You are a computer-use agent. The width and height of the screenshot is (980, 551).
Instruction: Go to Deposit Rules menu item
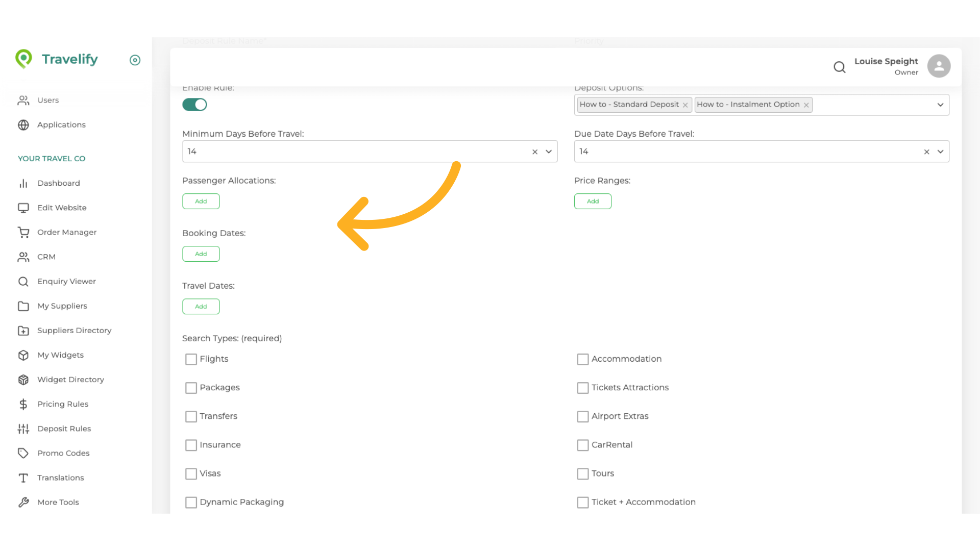click(x=64, y=429)
